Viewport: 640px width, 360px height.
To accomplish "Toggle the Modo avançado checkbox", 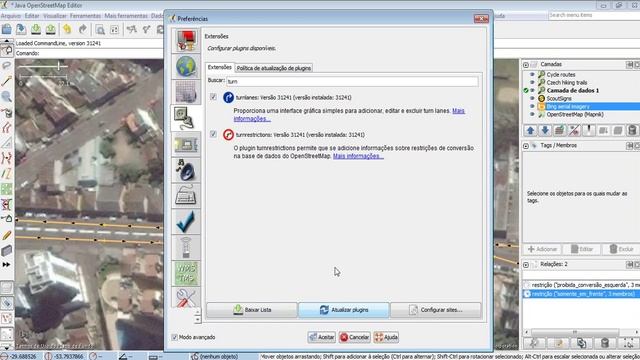I will 175,337.
